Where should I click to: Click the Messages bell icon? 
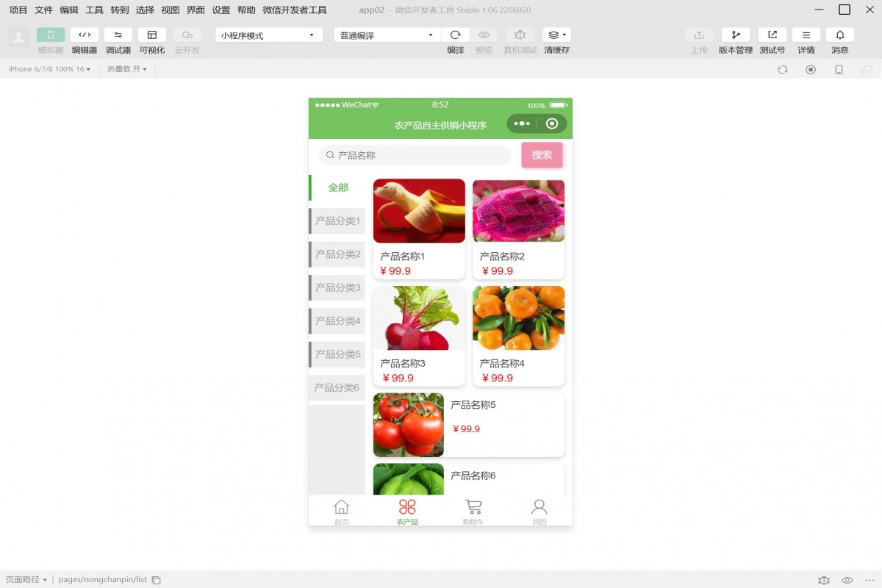coord(839,35)
